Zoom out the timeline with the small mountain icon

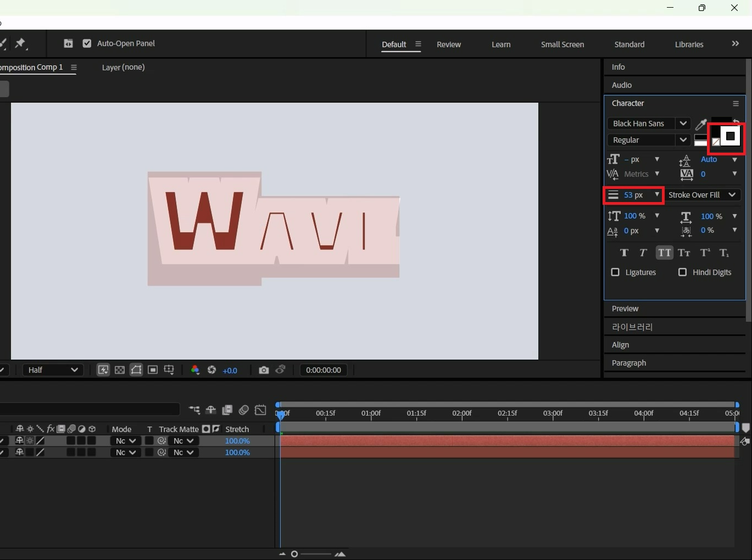pyautogui.click(x=282, y=554)
